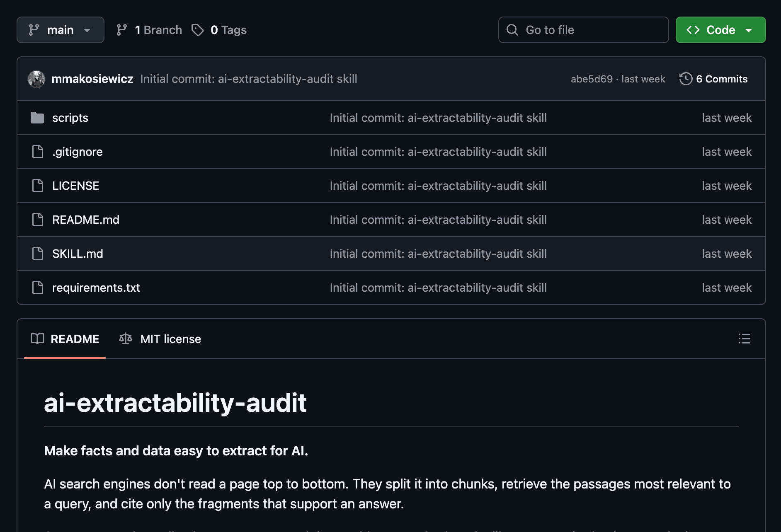Open the SKILL.md file
Image resolution: width=781 pixels, height=532 pixels.
[x=78, y=254]
